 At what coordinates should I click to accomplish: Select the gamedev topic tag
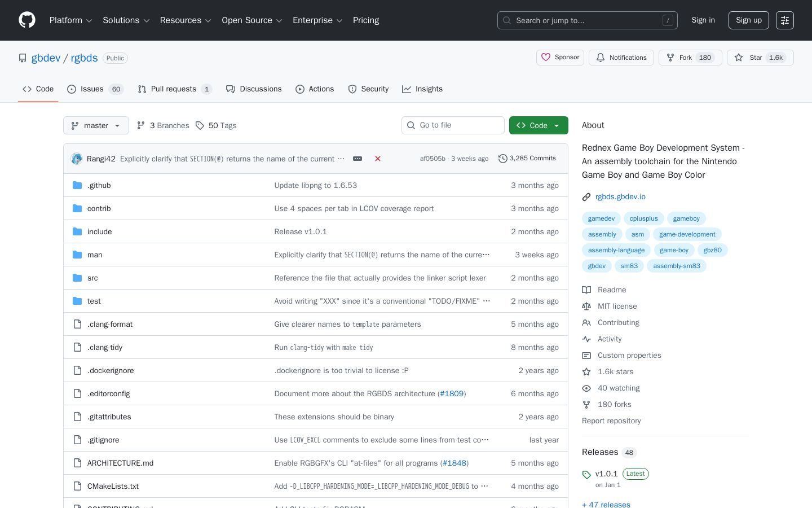601,218
